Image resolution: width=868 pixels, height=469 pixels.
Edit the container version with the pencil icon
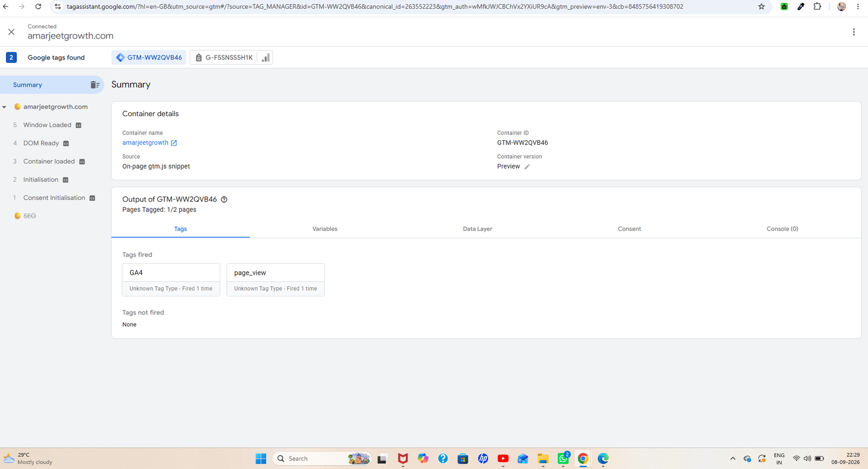(527, 167)
